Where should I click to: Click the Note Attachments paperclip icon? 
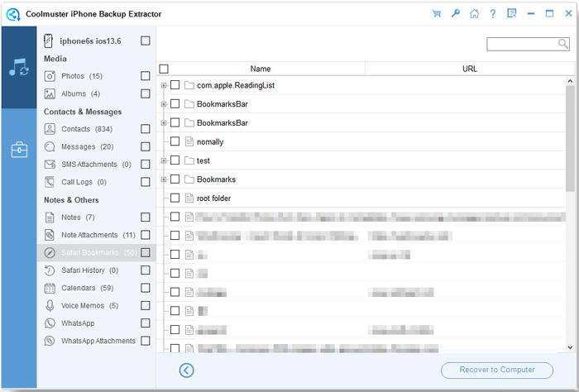tap(50, 235)
